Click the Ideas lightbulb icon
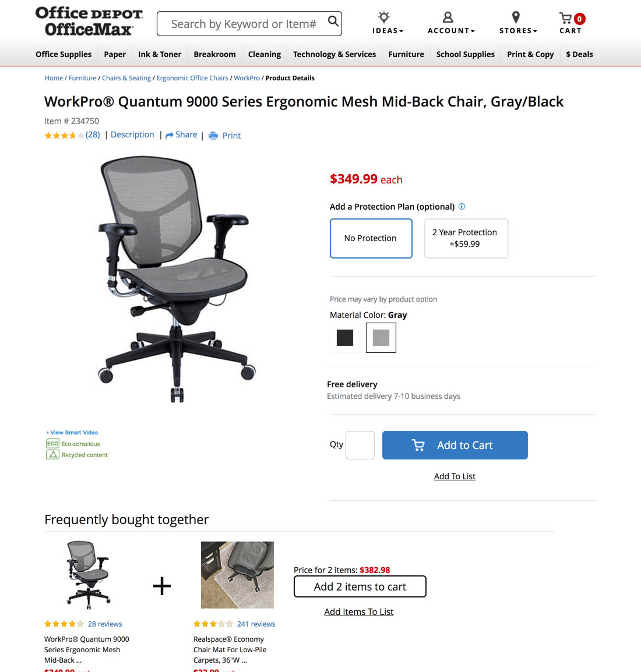641x672 pixels. click(384, 17)
